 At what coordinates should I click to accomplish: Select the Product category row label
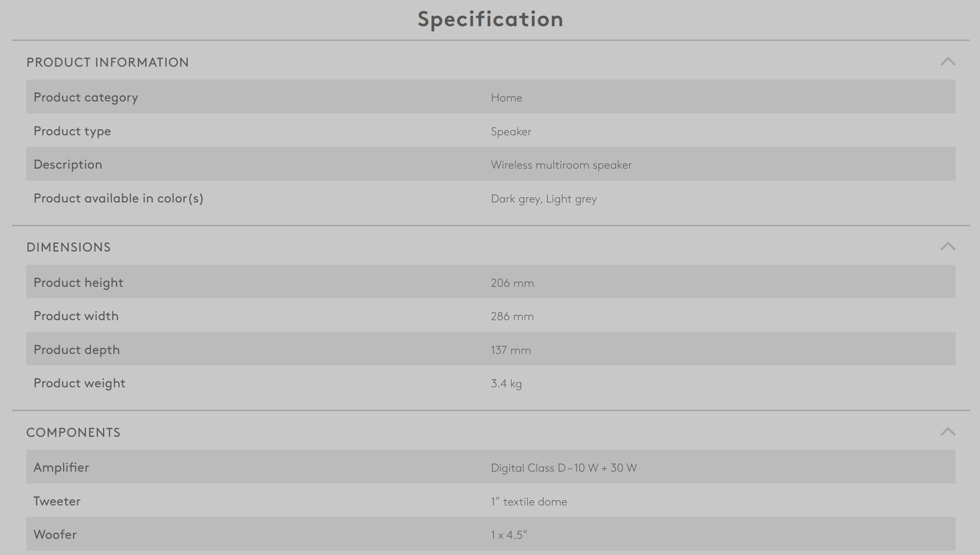86,97
